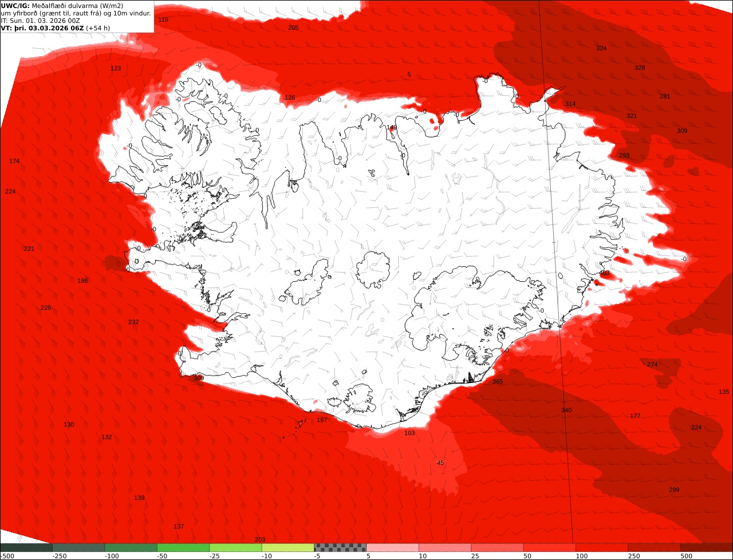The image size is (733, 560).
Task: Click the flux value '328' in the northeast
Action: (640, 68)
